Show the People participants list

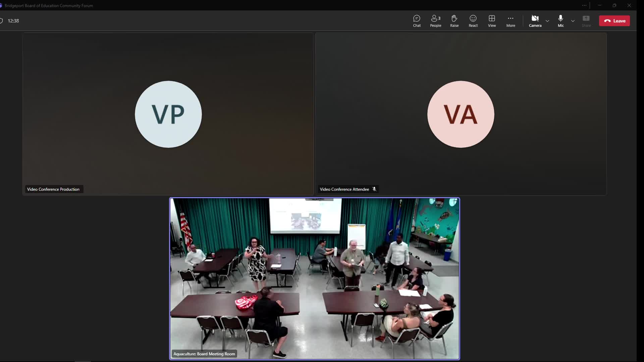point(435,21)
